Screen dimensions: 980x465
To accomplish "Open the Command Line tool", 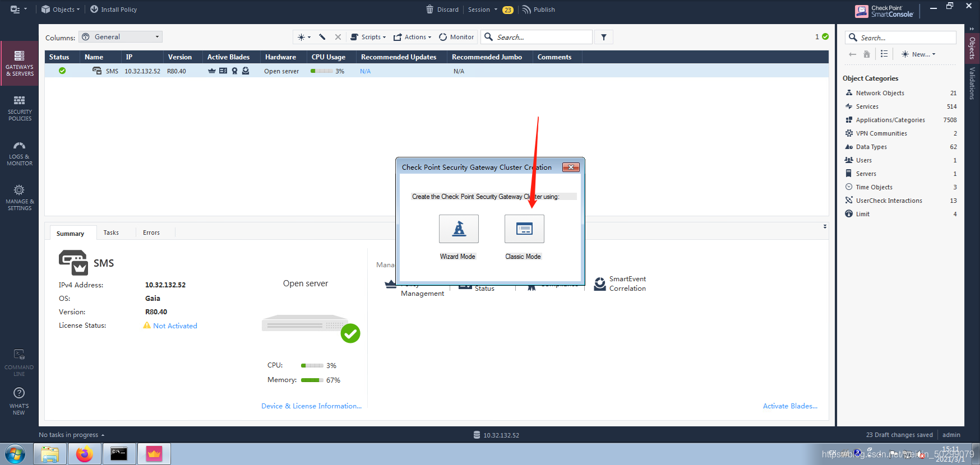I will click(19, 362).
